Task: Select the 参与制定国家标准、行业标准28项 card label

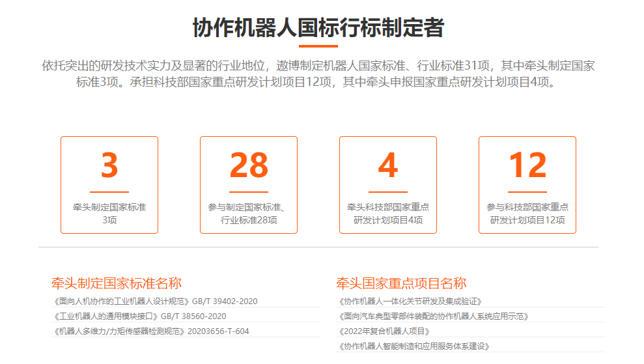Action: pos(249,214)
